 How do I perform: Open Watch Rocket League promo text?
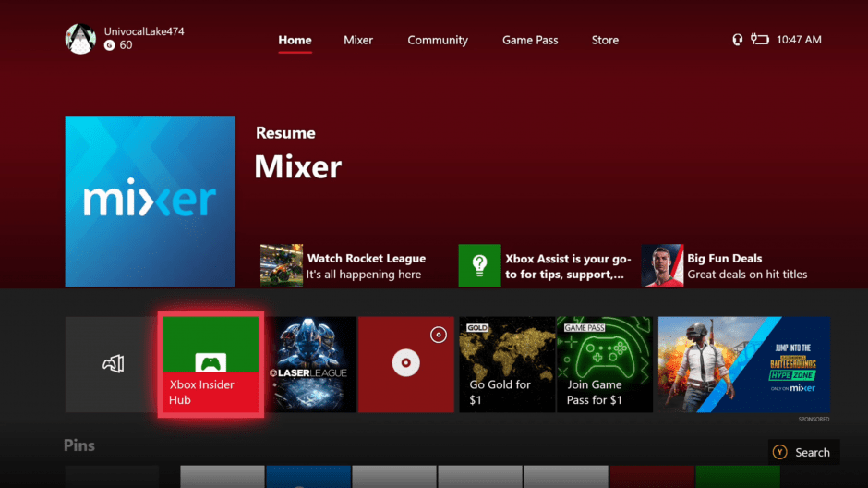point(367,266)
